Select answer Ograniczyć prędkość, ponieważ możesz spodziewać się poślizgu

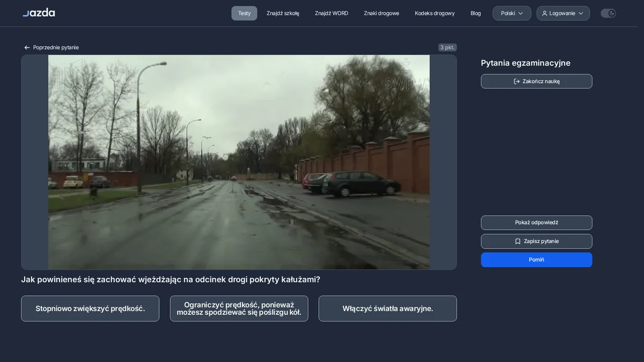(239, 309)
